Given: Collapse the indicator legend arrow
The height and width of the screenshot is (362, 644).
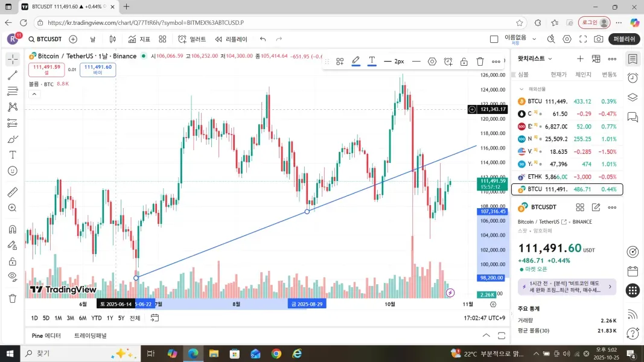Looking at the screenshot, I should [34, 94].
